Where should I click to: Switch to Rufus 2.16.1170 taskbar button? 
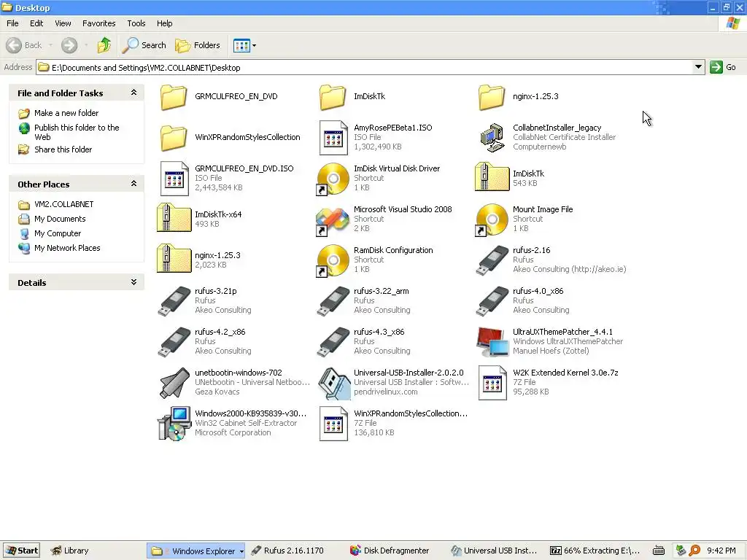click(287, 551)
